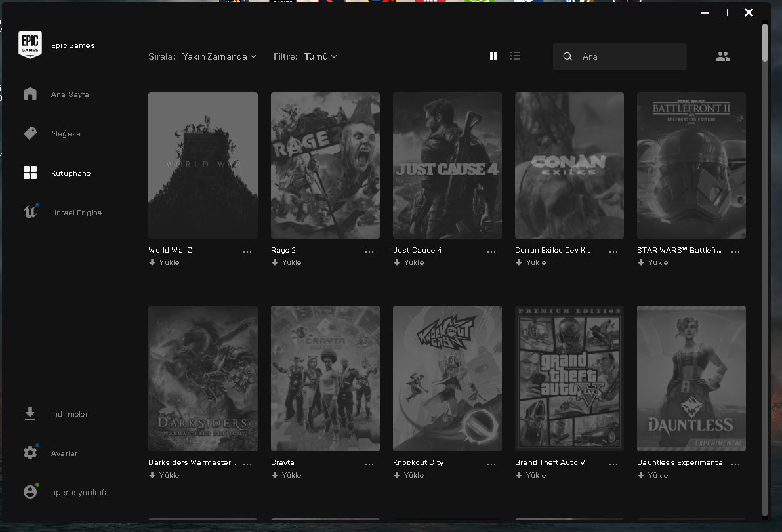This screenshot has width=782, height=532.
Task: Expand the Filtre Tümü dropdown
Action: click(x=321, y=56)
